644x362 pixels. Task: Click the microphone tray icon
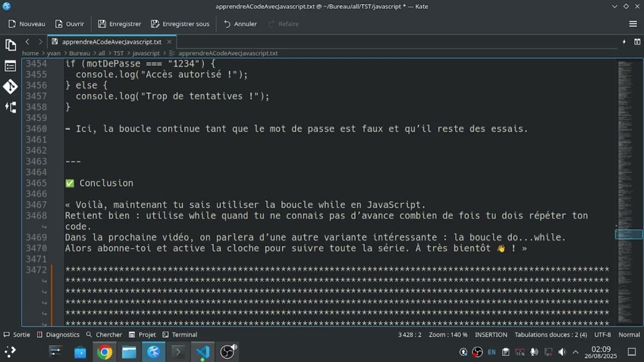click(x=534, y=352)
